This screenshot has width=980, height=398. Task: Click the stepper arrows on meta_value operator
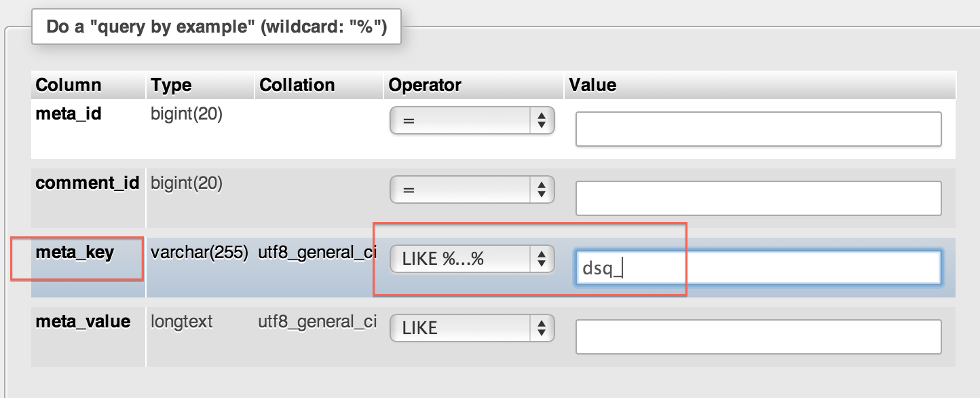[x=542, y=328]
